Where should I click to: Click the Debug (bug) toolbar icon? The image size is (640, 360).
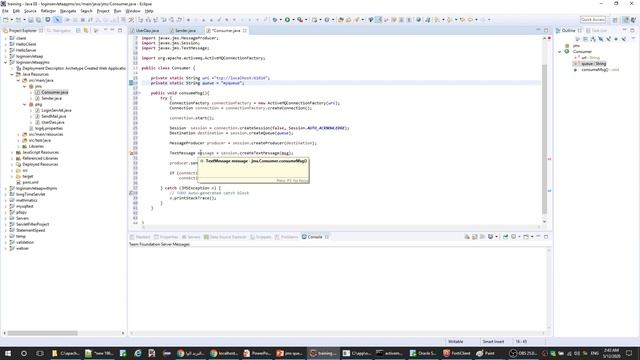275,20
